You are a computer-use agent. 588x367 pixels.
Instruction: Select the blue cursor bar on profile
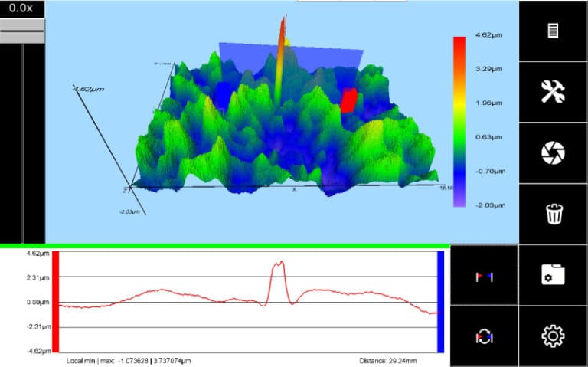pos(440,301)
